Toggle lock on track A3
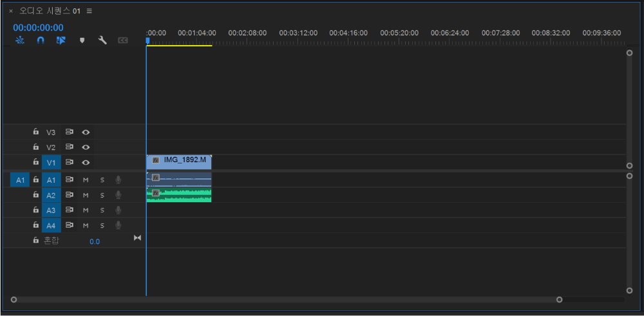644x316 pixels. [x=36, y=210]
